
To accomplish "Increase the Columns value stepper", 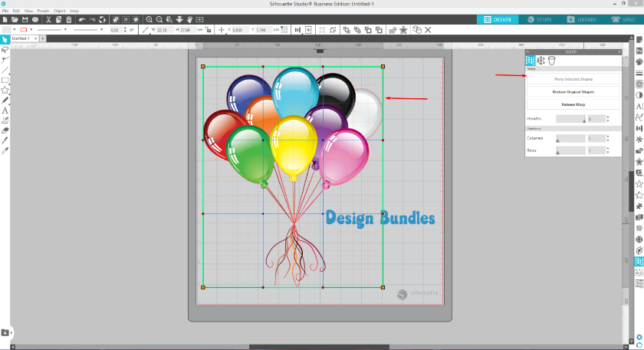I will 608,137.
